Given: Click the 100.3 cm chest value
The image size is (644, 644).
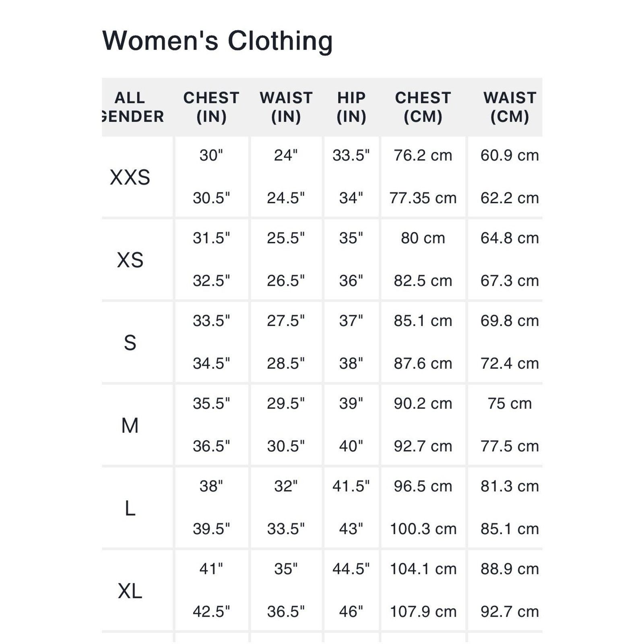Looking at the screenshot, I should point(423,529).
